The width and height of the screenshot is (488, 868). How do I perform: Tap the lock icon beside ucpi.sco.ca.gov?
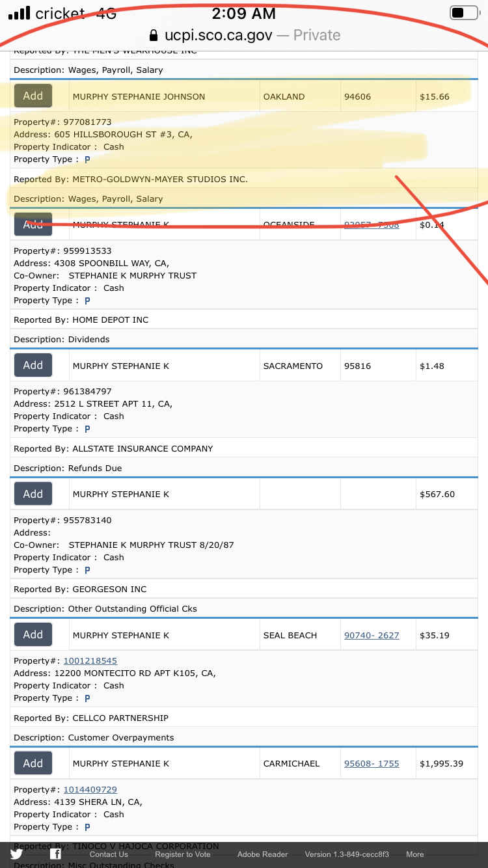[x=154, y=35]
